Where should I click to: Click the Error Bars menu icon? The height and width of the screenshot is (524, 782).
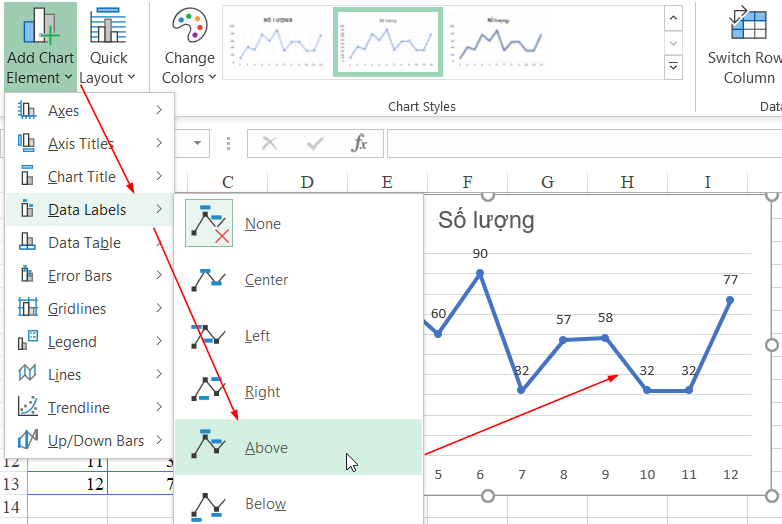28,276
